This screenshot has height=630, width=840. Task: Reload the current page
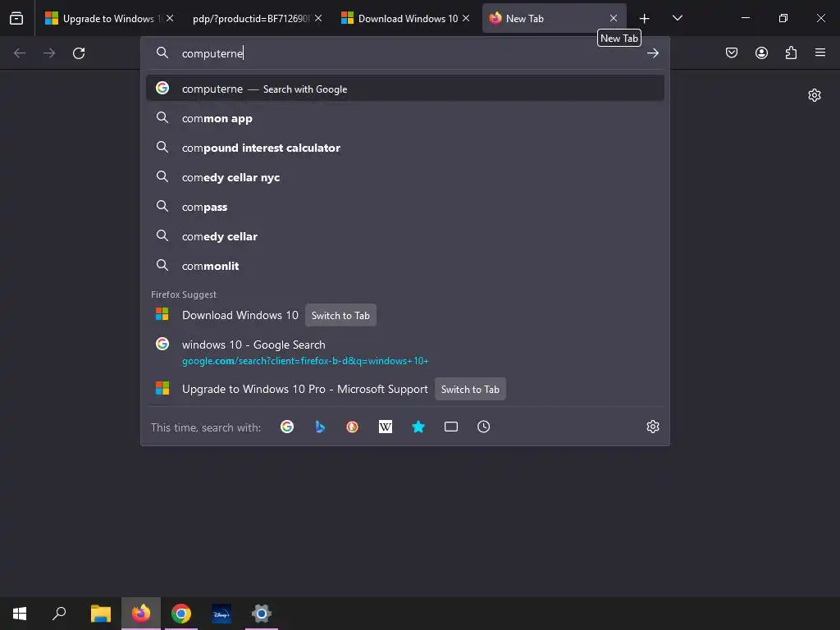pyautogui.click(x=79, y=53)
